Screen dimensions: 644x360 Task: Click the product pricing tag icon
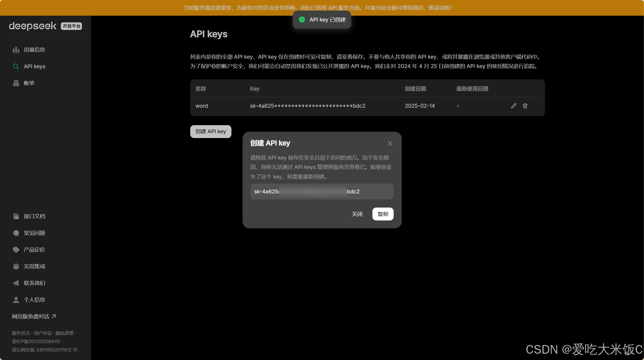pyautogui.click(x=16, y=250)
